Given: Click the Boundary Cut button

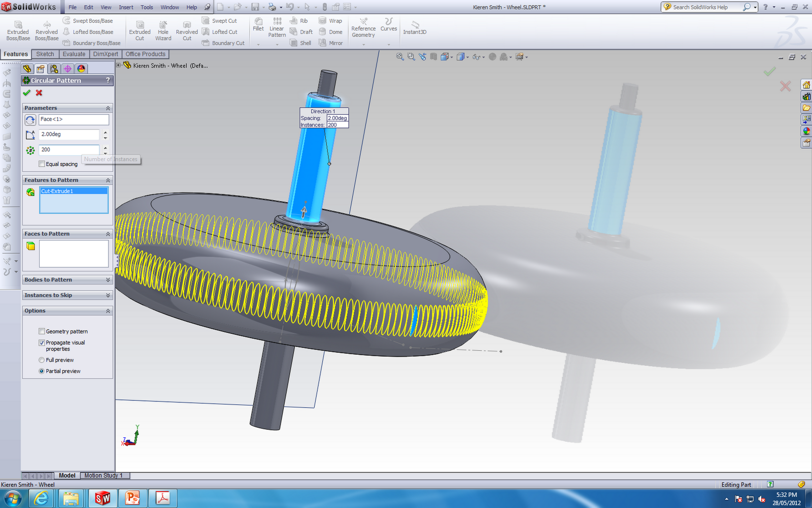Looking at the screenshot, I should pyautogui.click(x=223, y=43).
